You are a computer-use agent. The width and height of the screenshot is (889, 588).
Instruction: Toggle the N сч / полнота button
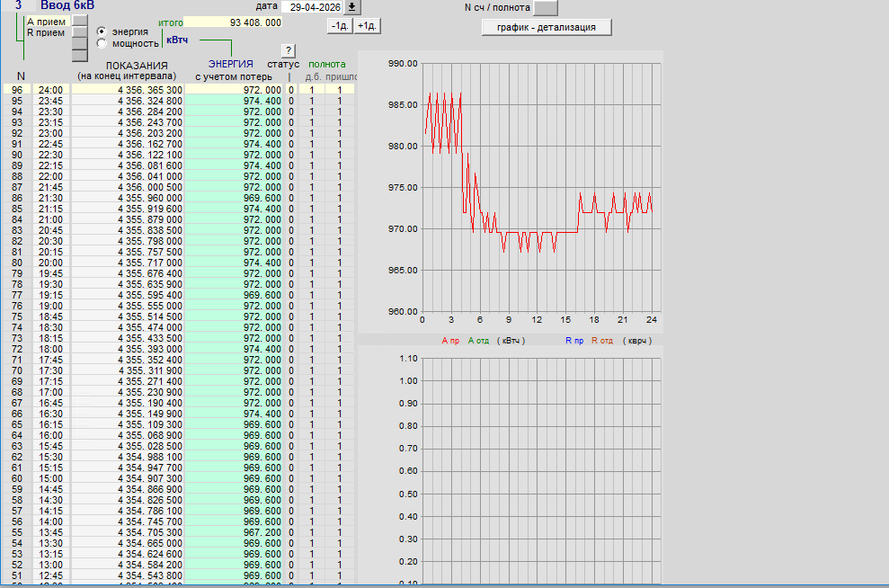click(x=546, y=7)
